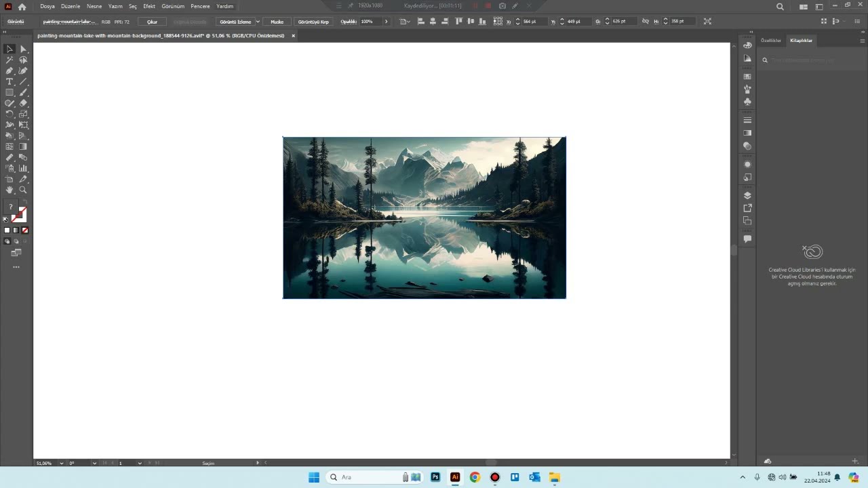Click the Çıkar button

153,22
